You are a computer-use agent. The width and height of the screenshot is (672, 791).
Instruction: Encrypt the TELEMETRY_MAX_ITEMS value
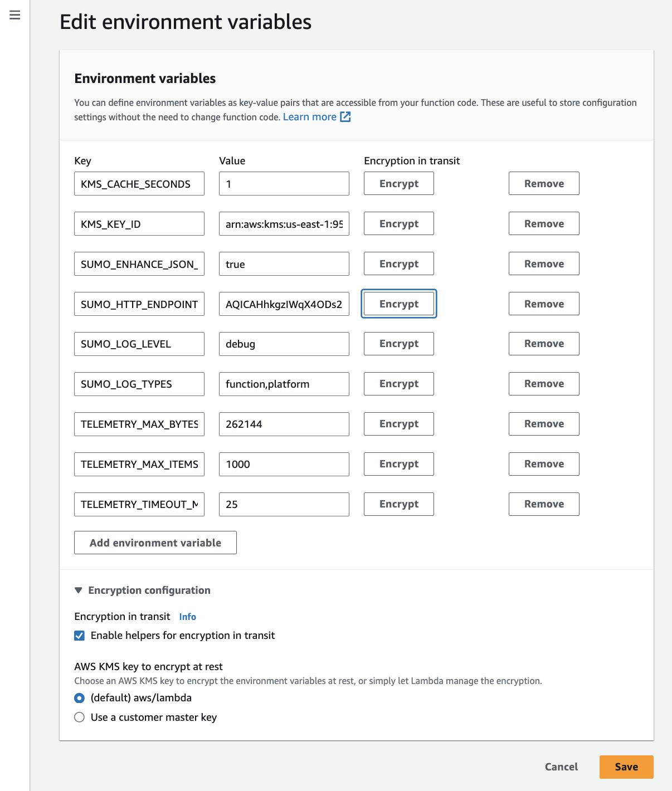398,463
